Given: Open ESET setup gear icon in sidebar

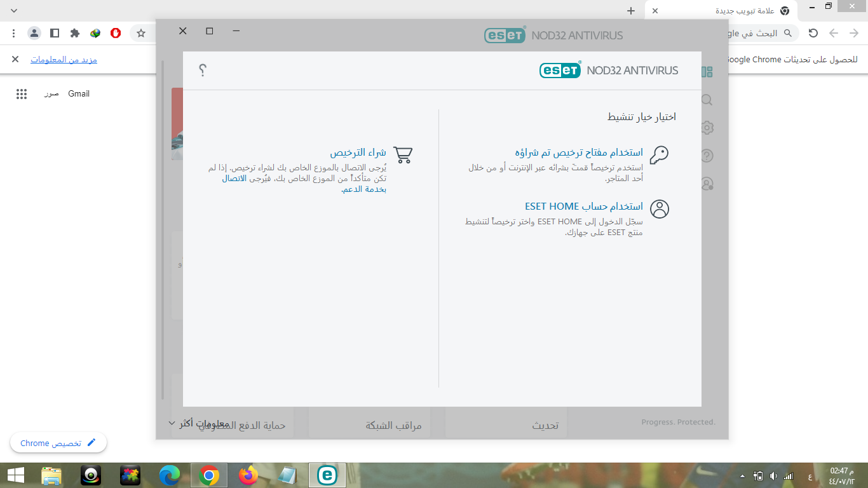Looking at the screenshot, I should [x=707, y=128].
